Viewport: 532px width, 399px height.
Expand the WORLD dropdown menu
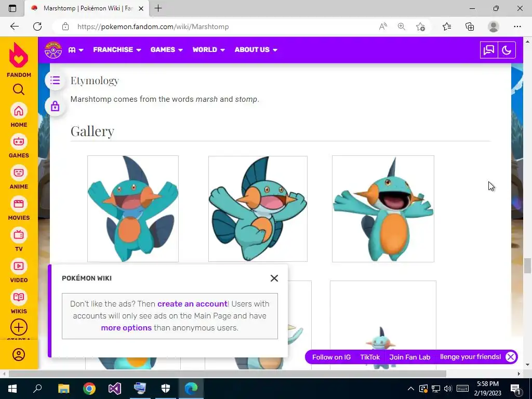point(209,50)
